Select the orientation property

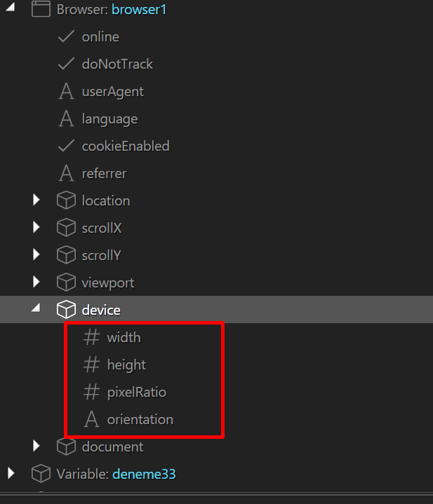[140, 419]
